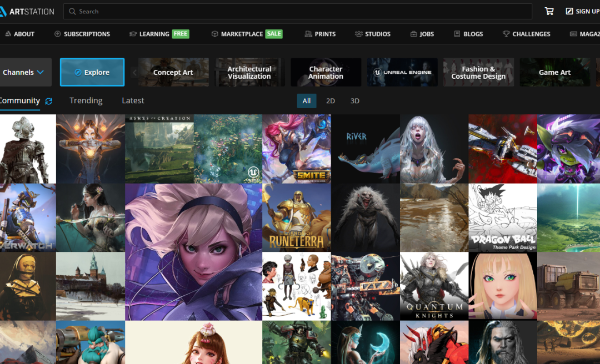The image size is (600, 364).
Task: Open the Studios page
Action: 373,34
